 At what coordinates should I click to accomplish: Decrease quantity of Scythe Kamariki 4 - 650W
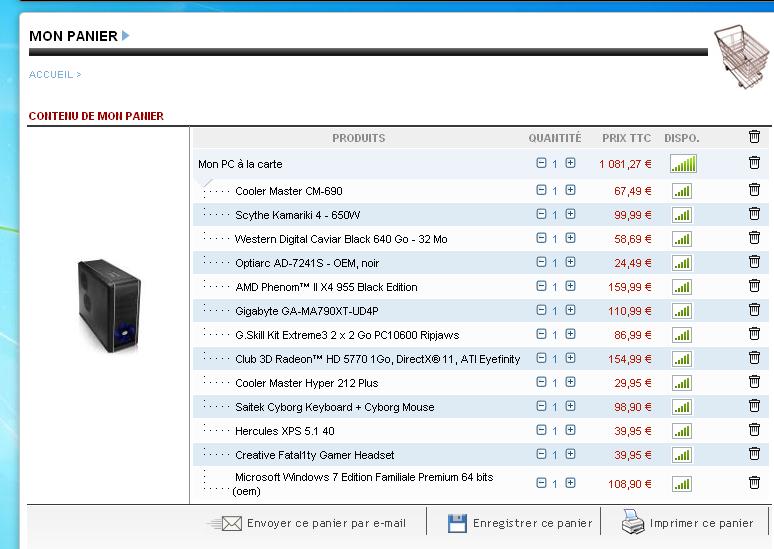[x=542, y=214]
